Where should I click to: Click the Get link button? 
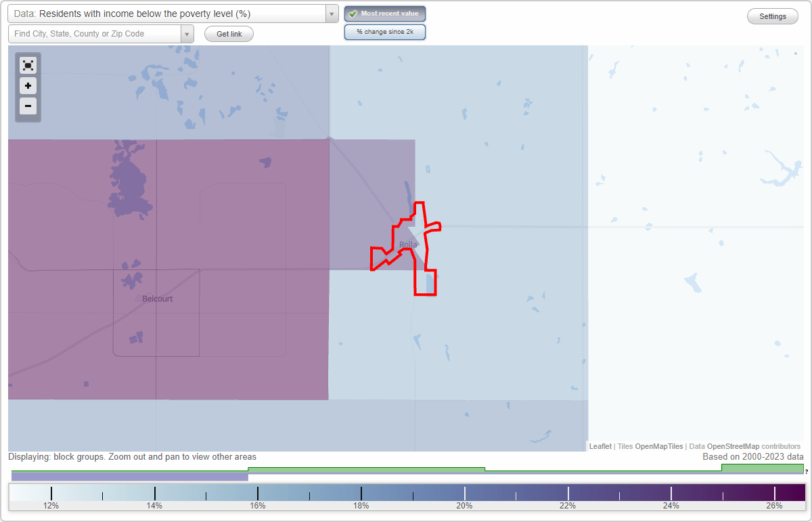(229, 33)
